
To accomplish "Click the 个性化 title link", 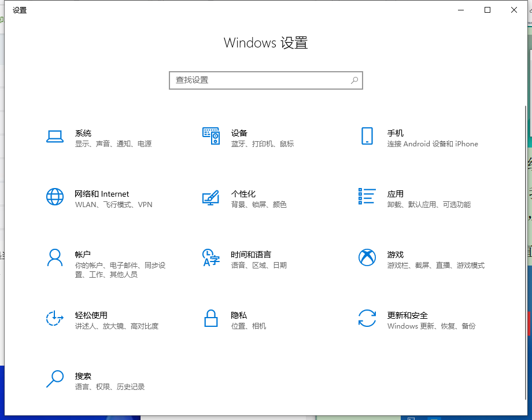I will tap(243, 194).
